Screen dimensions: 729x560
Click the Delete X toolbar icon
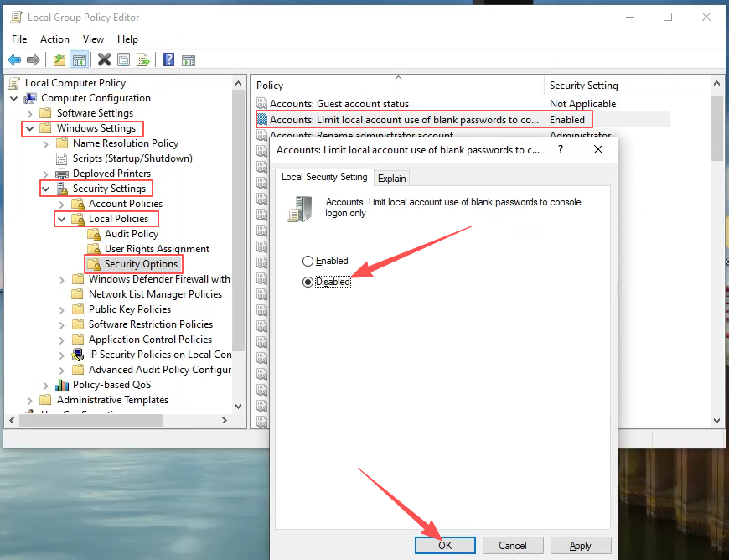pyautogui.click(x=105, y=60)
